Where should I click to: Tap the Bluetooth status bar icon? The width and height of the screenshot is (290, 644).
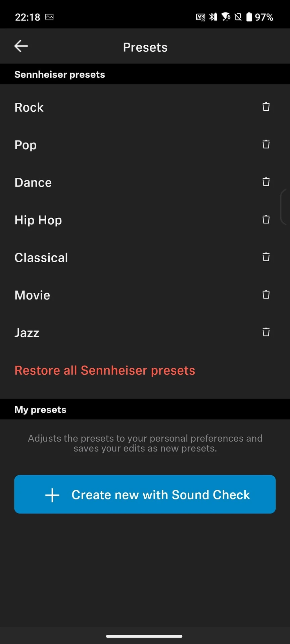[x=213, y=17]
